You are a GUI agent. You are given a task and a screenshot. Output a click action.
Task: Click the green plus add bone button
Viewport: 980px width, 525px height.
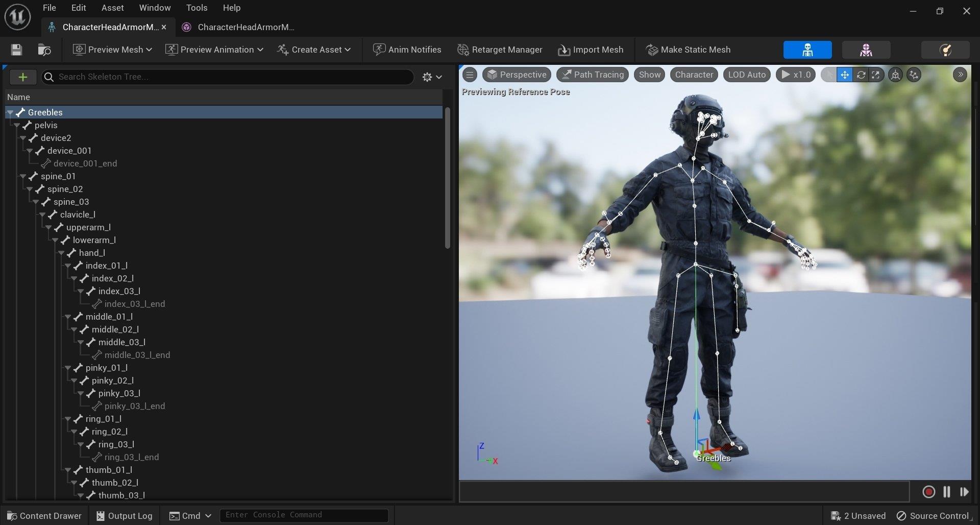click(x=22, y=77)
